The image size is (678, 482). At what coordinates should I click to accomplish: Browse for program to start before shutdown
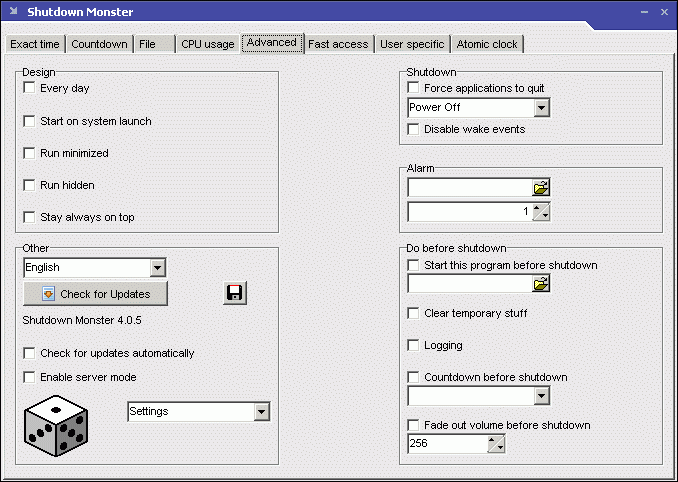pyautogui.click(x=541, y=284)
